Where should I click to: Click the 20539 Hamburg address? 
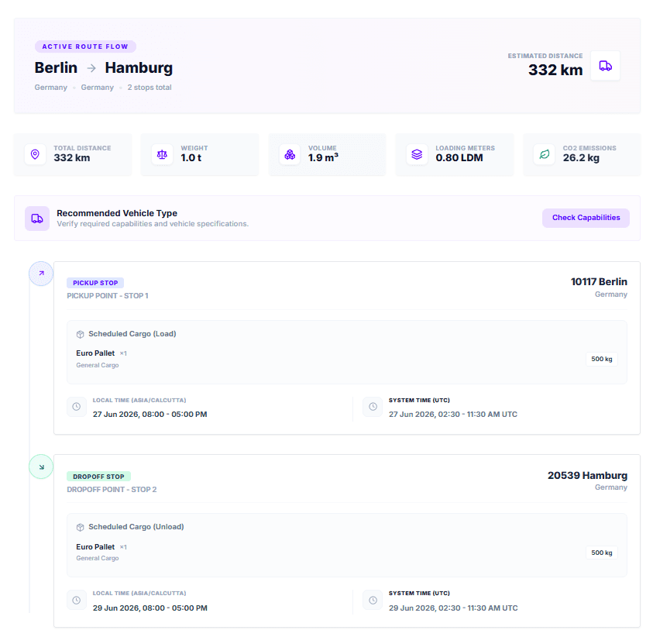pos(587,476)
